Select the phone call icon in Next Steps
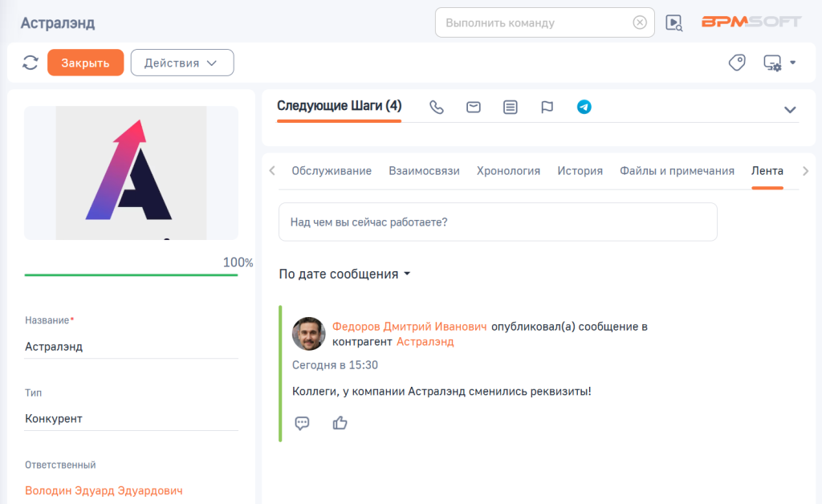This screenshot has width=822, height=504. click(437, 107)
